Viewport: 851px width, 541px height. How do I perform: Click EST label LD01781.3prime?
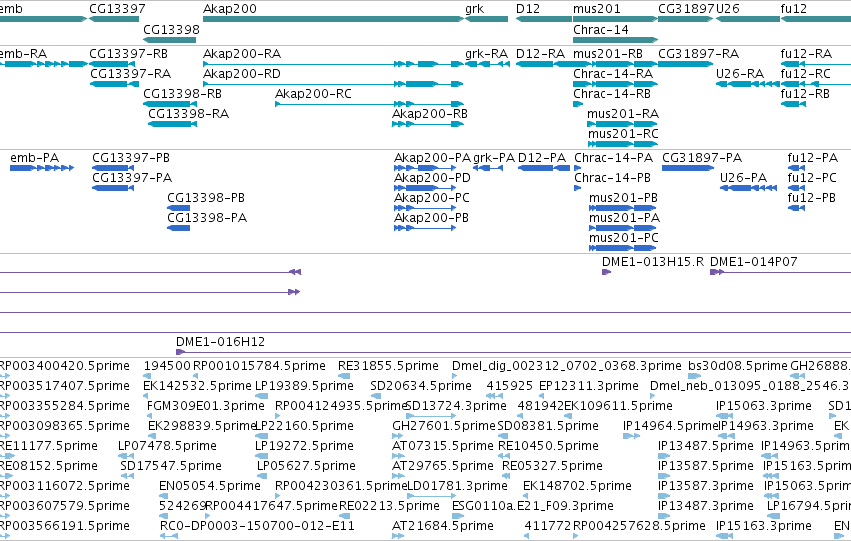[x=456, y=486]
